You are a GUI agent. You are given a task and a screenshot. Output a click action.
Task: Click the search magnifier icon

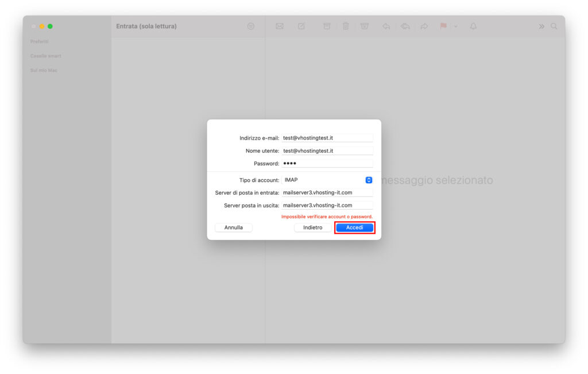click(554, 26)
